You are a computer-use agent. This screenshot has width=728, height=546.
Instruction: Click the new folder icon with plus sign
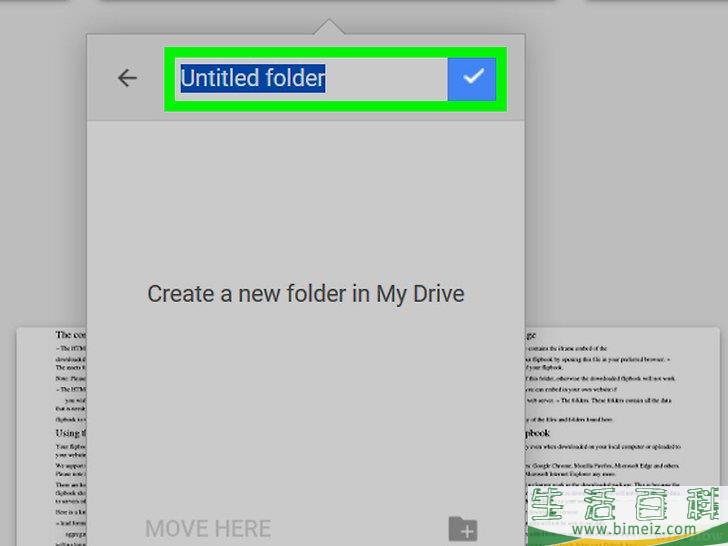[x=462, y=527]
